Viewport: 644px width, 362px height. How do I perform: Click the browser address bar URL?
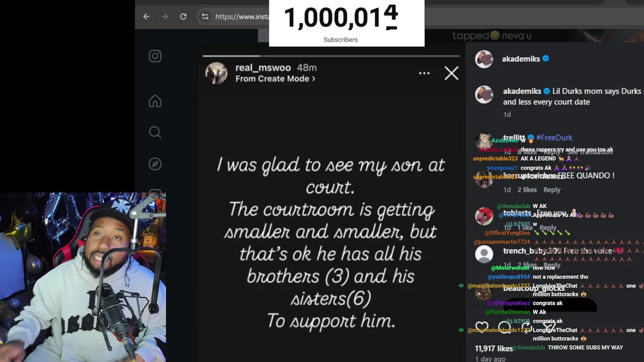[242, 17]
